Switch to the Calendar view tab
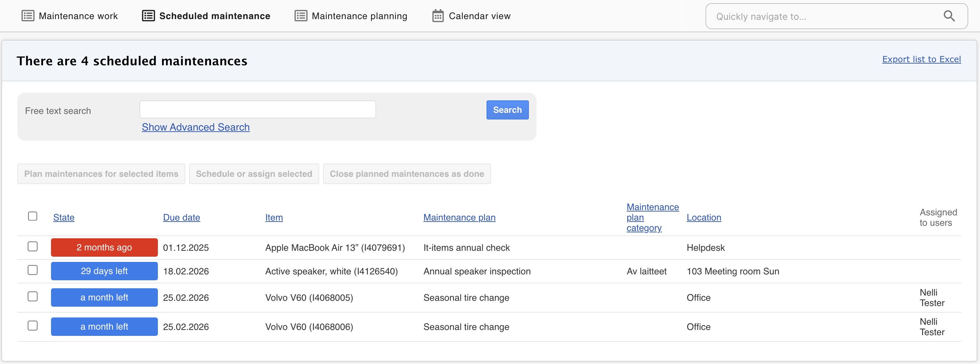 coord(479,16)
